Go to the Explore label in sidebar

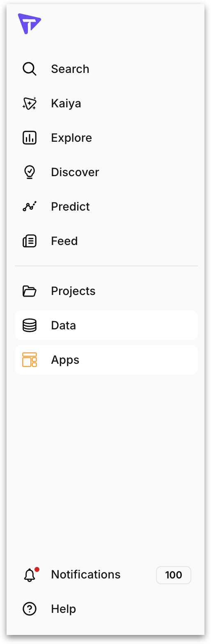(x=71, y=138)
